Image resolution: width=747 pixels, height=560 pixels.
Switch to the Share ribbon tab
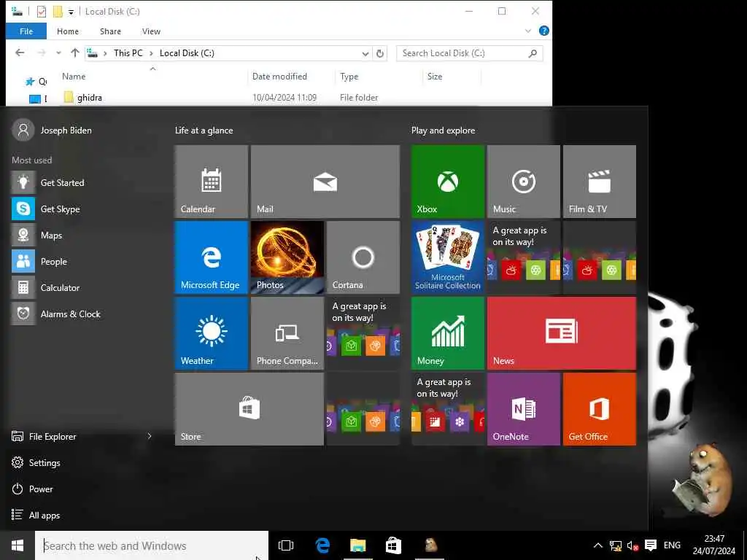pos(110,31)
